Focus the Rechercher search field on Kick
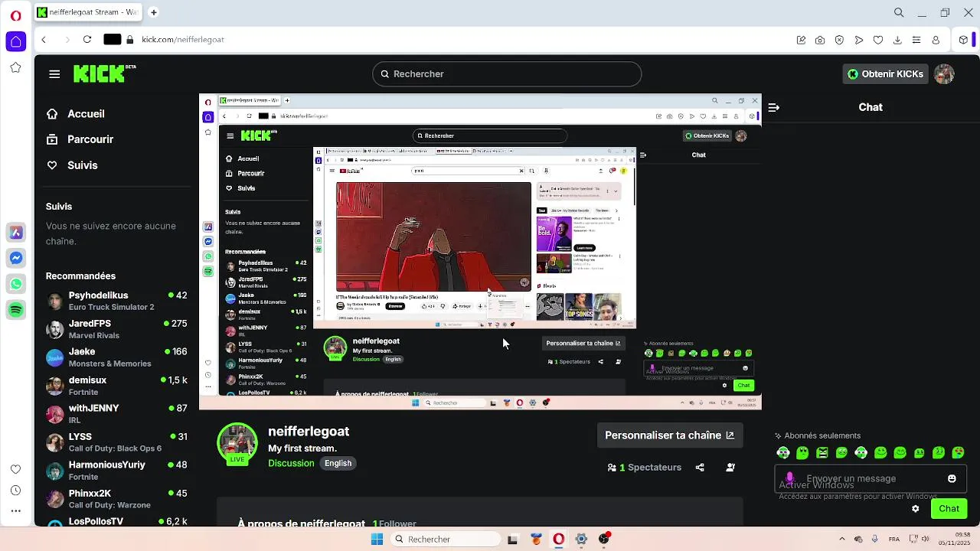980x551 pixels. coord(507,74)
